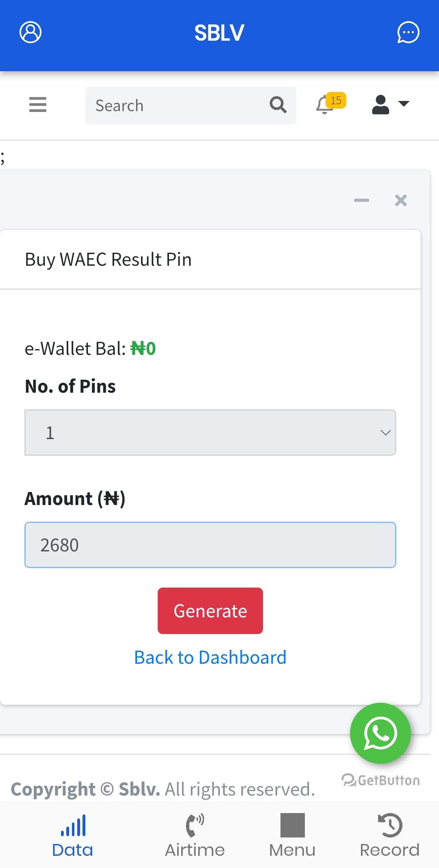The image size is (439, 868).
Task: Collapse the card with minus icon
Action: 361,200
